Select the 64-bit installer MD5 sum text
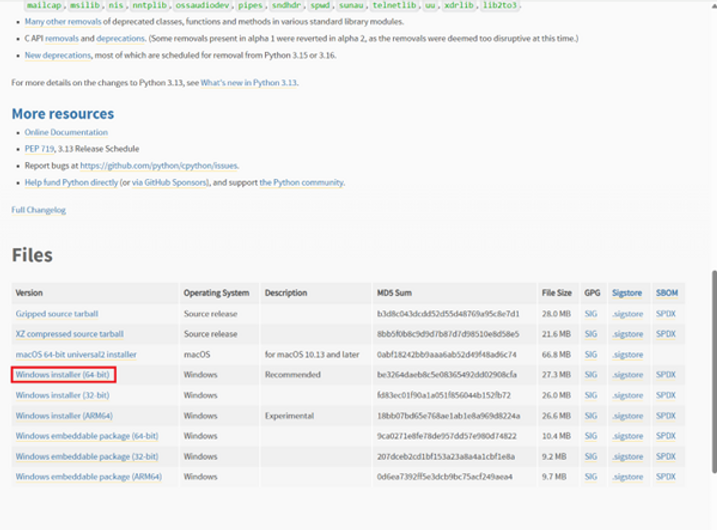This screenshot has width=717, height=530. coord(447,375)
